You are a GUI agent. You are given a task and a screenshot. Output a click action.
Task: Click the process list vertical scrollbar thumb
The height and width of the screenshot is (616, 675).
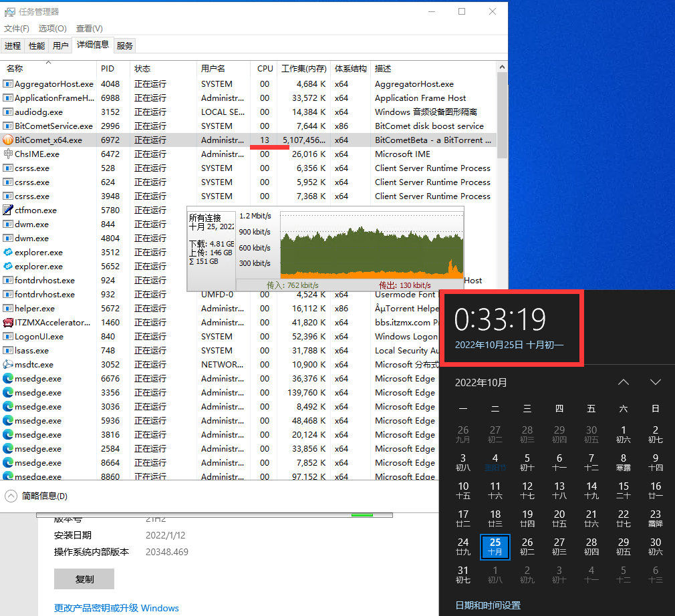click(x=502, y=115)
